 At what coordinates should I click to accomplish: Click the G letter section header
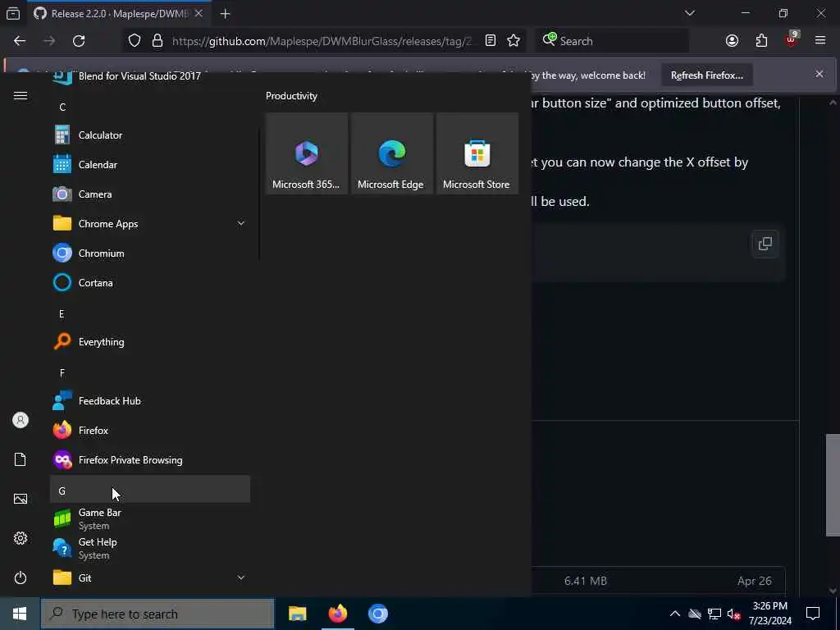click(150, 491)
